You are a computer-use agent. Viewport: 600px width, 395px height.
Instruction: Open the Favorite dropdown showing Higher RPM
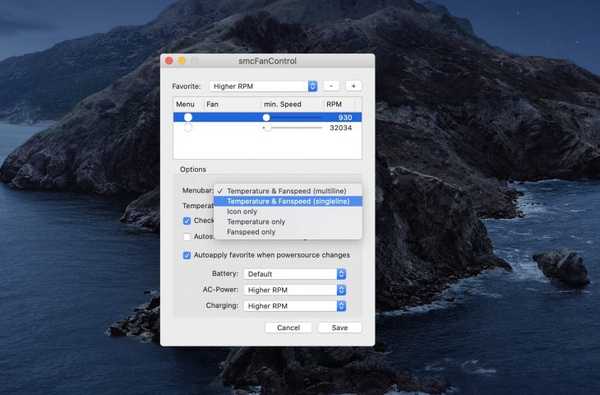pyautogui.click(x=264, y=86)
